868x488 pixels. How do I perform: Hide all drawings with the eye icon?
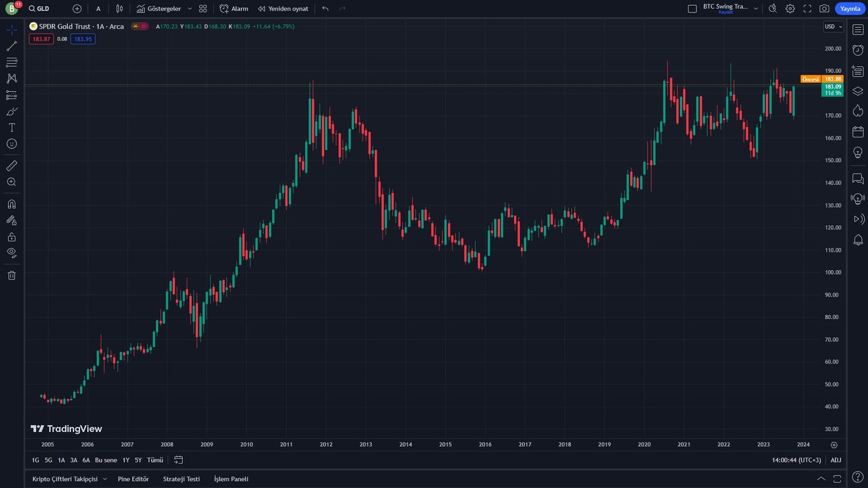[x=11, y=252]
